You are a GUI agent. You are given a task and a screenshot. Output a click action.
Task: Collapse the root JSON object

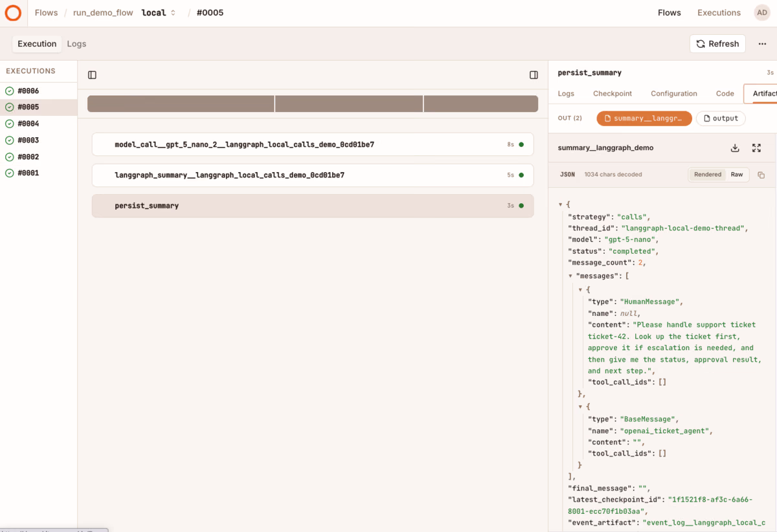coord(560,205)
